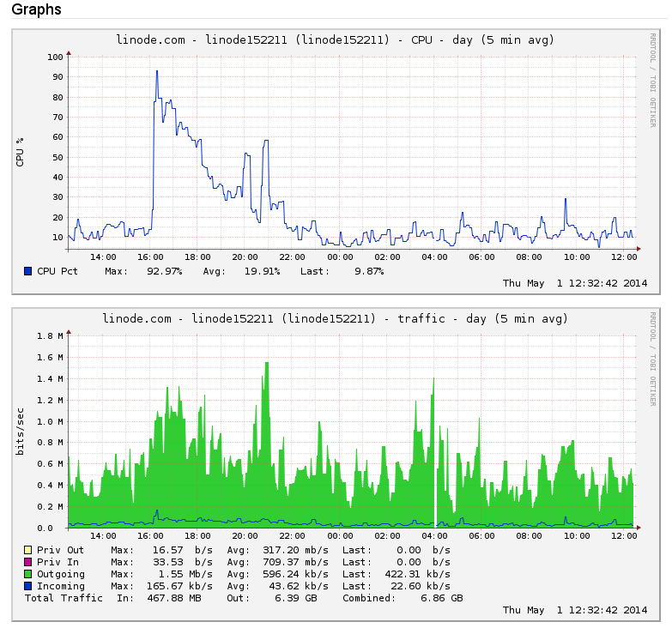This screenshot has height=628, width=672.
Task: Click the white gap in traffic at 04:00
Action: click(436, 506)
